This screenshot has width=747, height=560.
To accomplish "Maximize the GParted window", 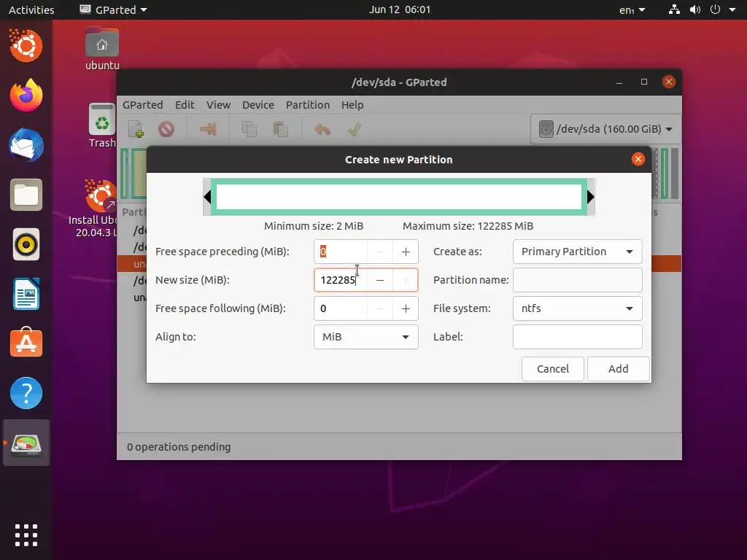I will pos(644,82).
